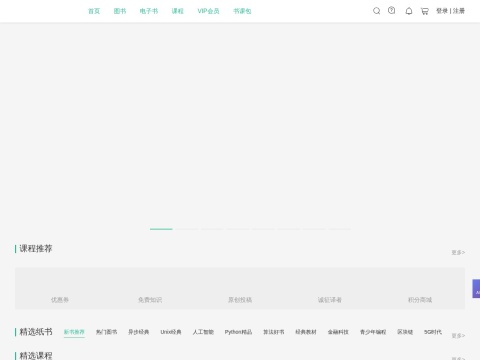Select the second carousel indicator bar
Screen dimensions: 480x360
click(x=187, y=229)
